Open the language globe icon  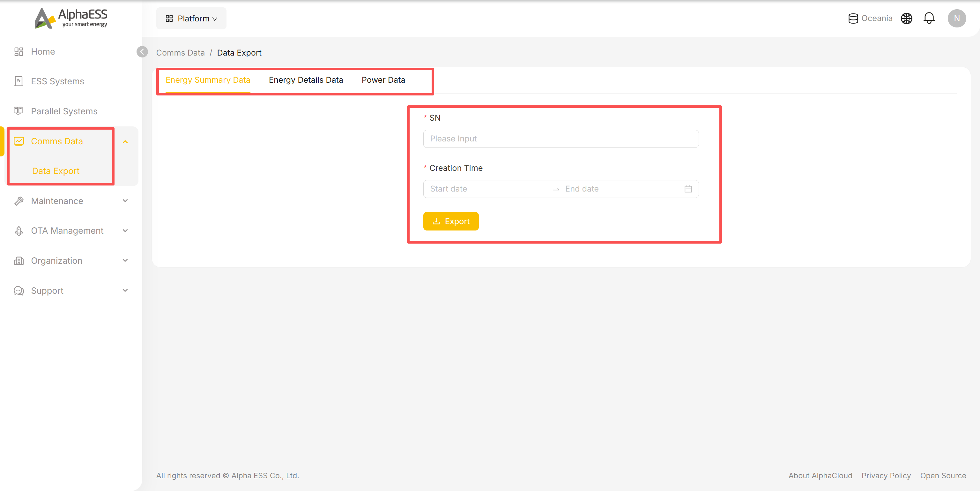click(x=906, y=18)
